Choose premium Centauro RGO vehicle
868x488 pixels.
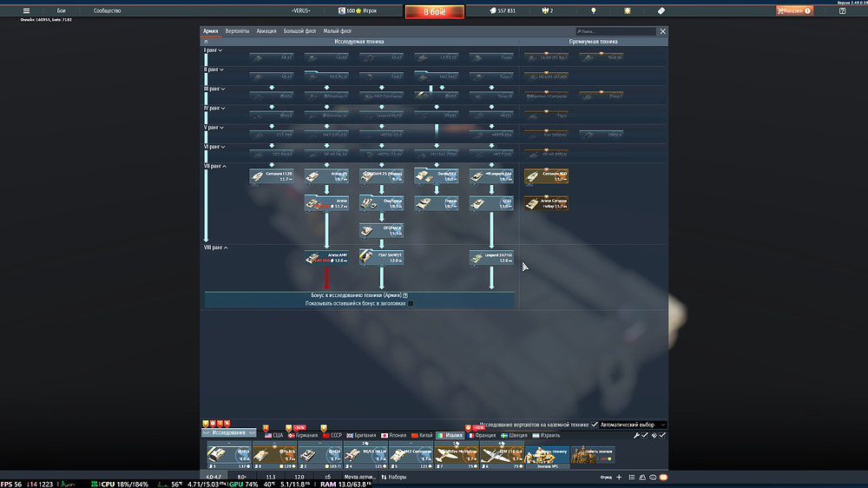coord(546,176)
